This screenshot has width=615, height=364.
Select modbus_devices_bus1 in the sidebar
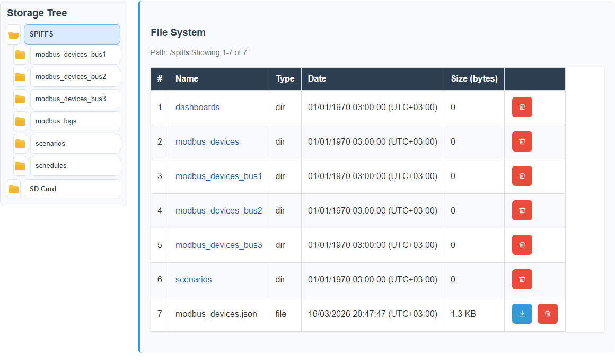coord(75,55)
